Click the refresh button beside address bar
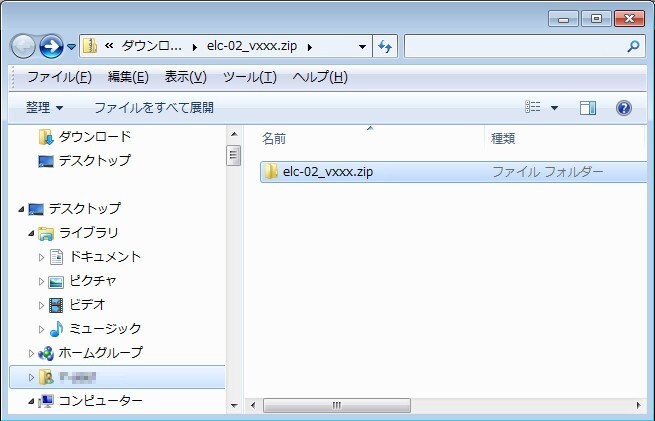The image size is (655, 421). point(386,46)
